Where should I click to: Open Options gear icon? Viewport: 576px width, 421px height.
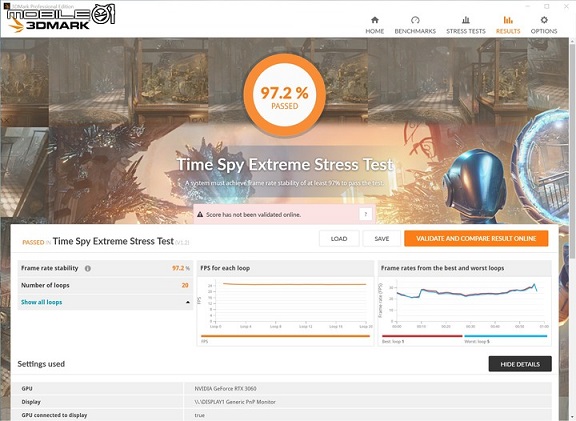coord(544,20)
